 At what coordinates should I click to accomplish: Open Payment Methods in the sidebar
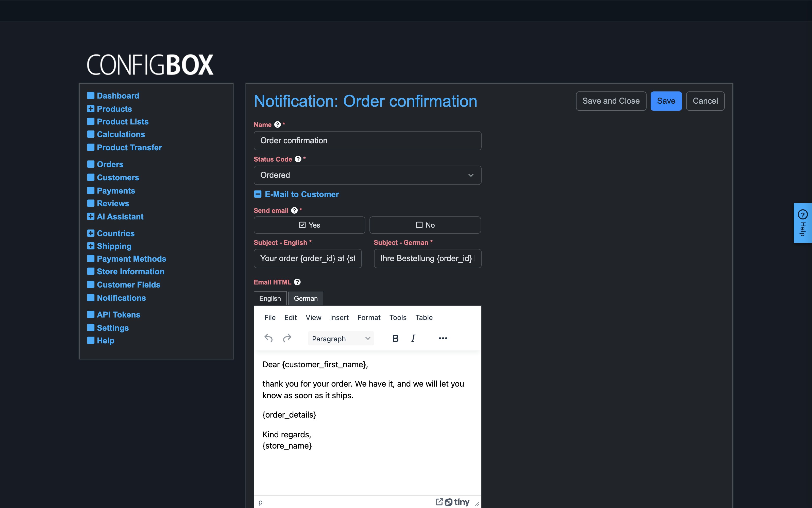click(131, 259)
